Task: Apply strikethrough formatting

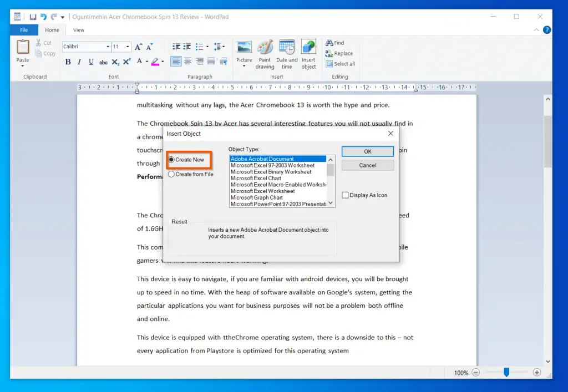Action: point(103,62)
